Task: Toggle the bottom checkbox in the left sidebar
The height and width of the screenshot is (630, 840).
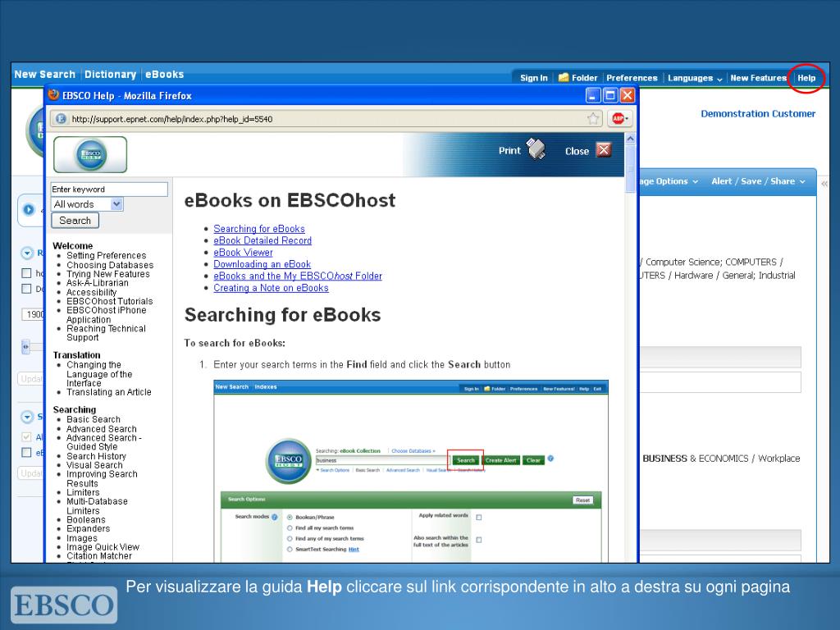Action: click(26, 453)
